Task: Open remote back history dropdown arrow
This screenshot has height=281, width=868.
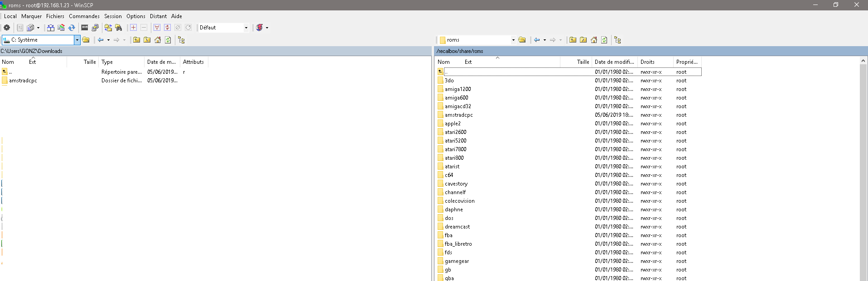Action: tap(545, 40)
